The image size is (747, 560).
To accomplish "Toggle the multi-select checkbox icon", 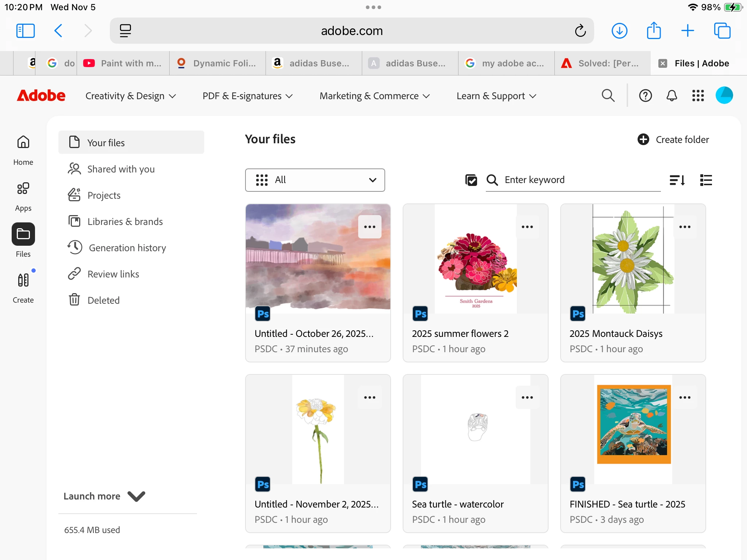I will 471,180.
